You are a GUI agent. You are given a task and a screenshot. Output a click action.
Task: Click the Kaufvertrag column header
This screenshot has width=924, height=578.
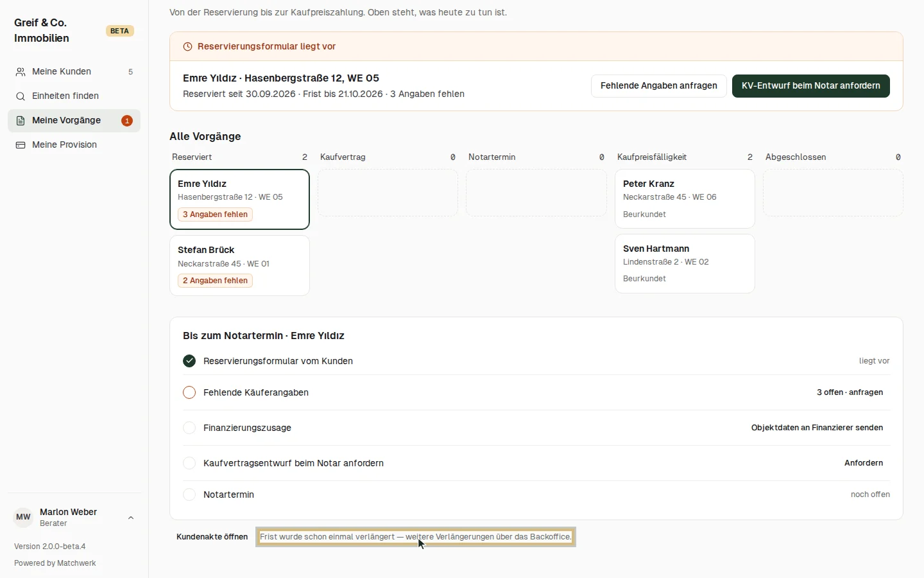point(343,157)
